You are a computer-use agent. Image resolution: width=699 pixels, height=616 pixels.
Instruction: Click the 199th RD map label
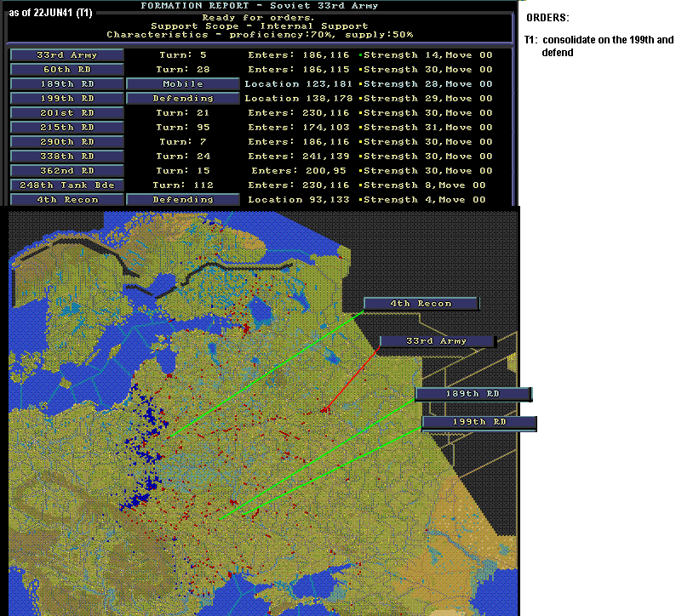pos(479,422)
